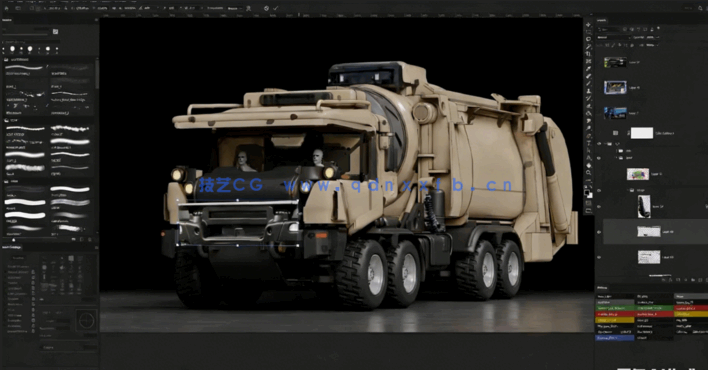Add layer style fx in Layers footer
The height and width of the screenshot is (370, 708).
click(x=671, y=280)
